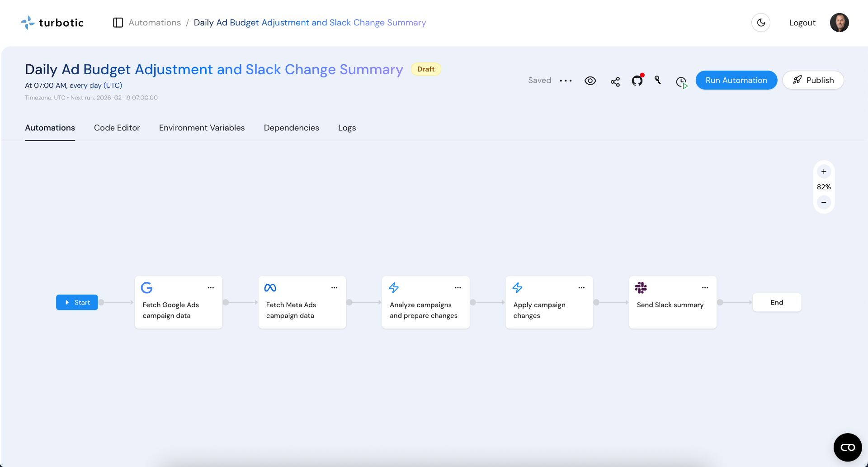Select Analyze campaigns and prepare changes step
868x467 pixels.
tap(426, 302)
